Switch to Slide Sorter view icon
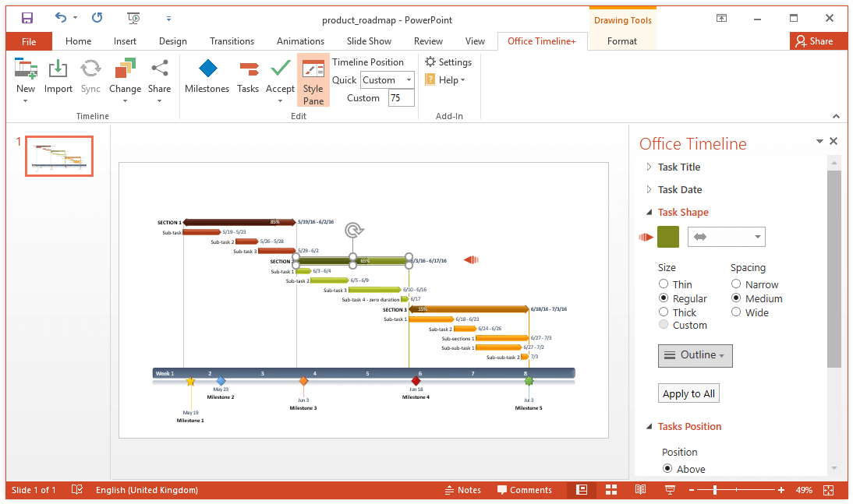853x504 pixels. 611,490
